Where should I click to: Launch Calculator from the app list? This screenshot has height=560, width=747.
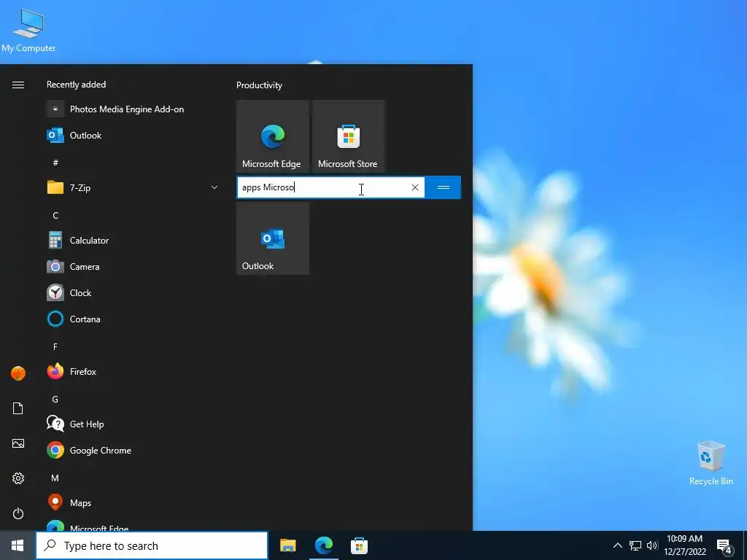click(x=133, y=241)
